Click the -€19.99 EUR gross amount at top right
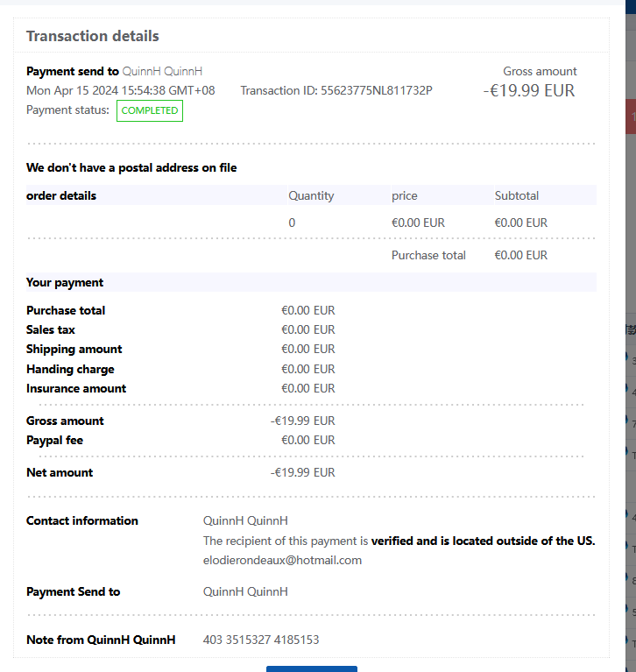Viewport: 636px width, 672px height. tap(529, 90)
